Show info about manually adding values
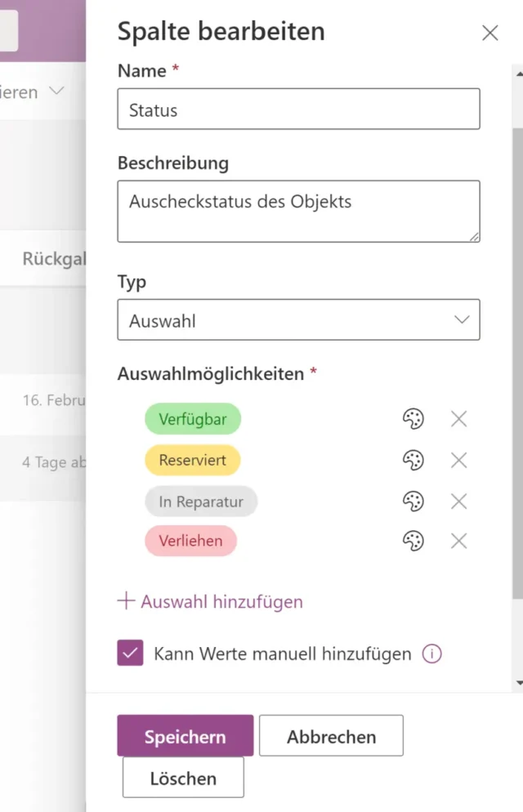The image size is (523, 812). 431,654
